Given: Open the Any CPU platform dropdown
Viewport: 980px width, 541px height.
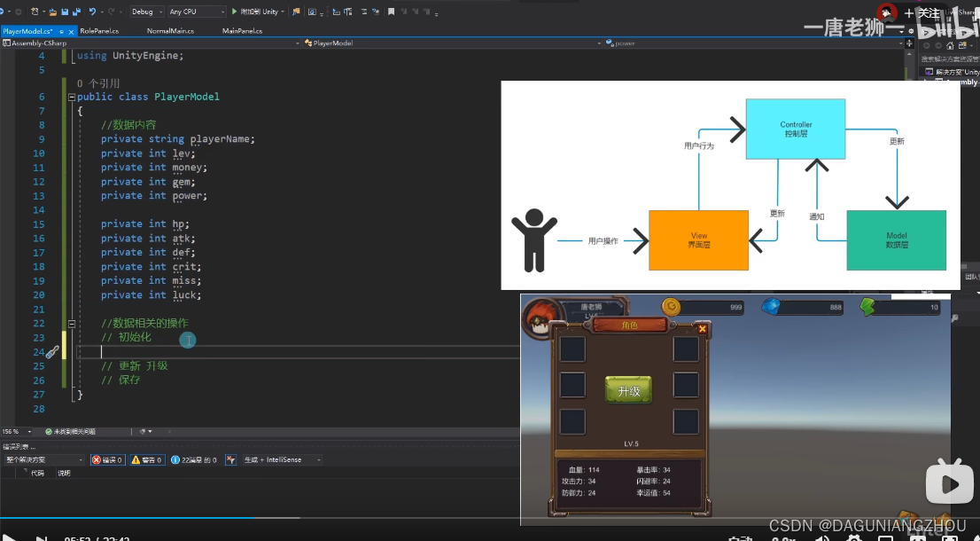Looking at the screenshot, I should coord(196,12).
